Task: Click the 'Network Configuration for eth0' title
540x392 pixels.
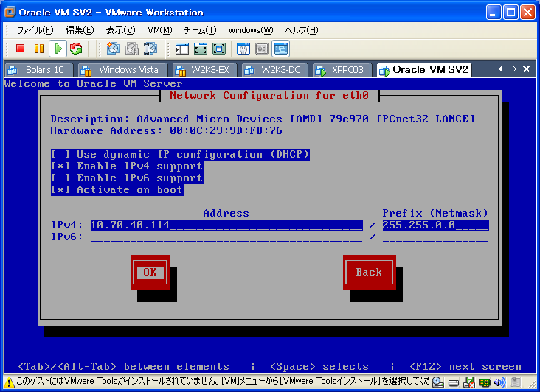Action: coord(269,95)
